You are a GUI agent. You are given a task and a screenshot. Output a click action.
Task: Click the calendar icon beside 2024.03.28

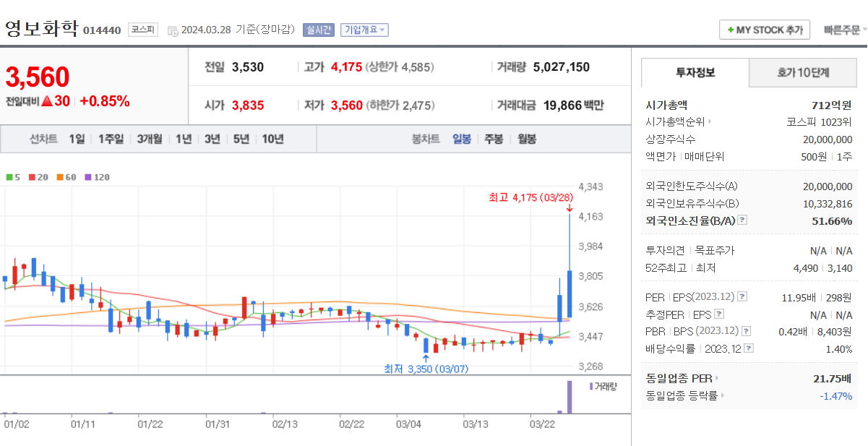(172, 30)
